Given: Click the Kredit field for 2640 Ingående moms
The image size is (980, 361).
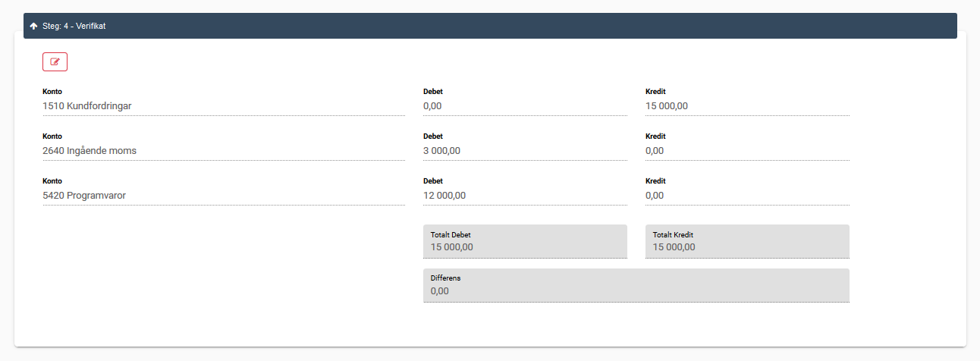Looking at the screenshot, I should tap(747, 151).
